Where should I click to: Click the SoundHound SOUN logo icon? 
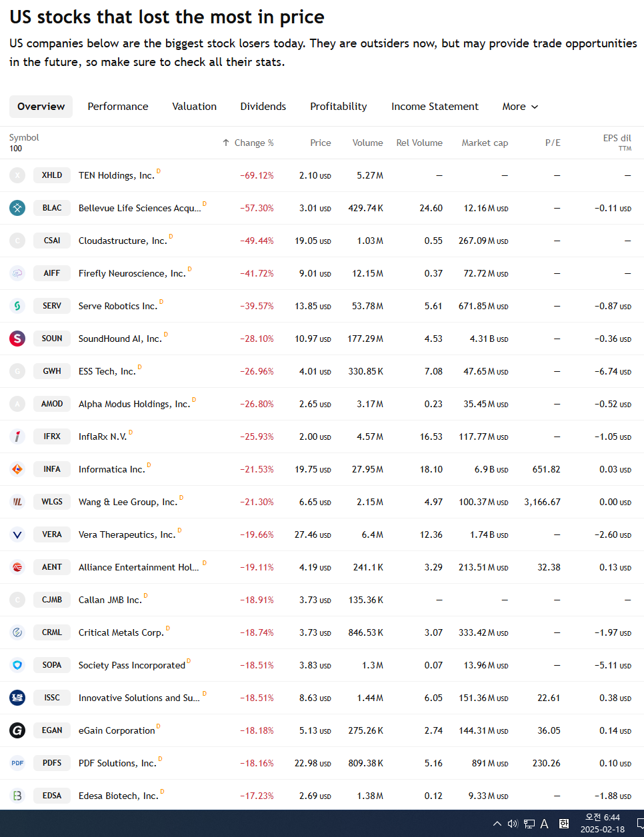pyautogui.click(x=17, y=339)
